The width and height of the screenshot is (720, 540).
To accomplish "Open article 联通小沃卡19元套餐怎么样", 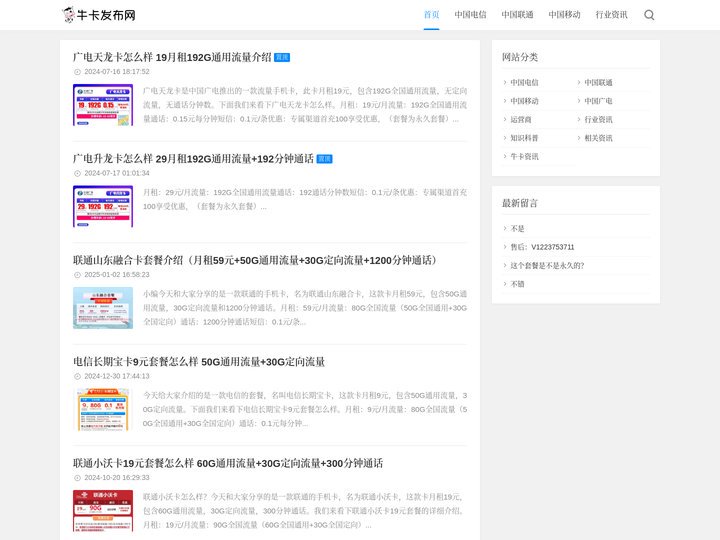I will coord(228,463).
